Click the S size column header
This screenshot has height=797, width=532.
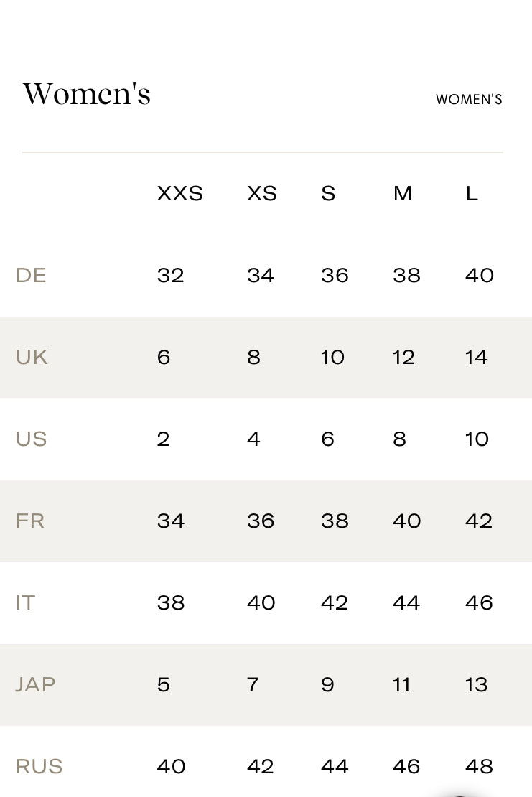(328, 193)
